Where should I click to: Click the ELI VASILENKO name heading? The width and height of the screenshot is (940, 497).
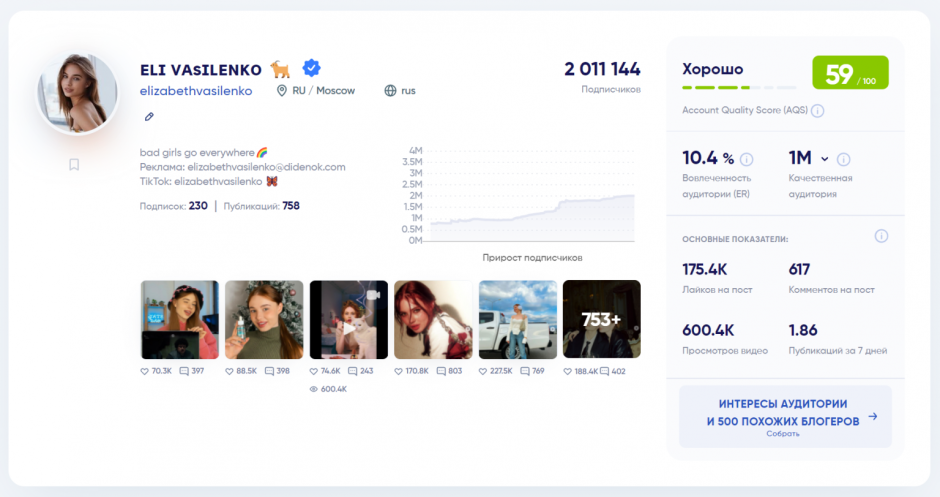[x=201, y=70]
